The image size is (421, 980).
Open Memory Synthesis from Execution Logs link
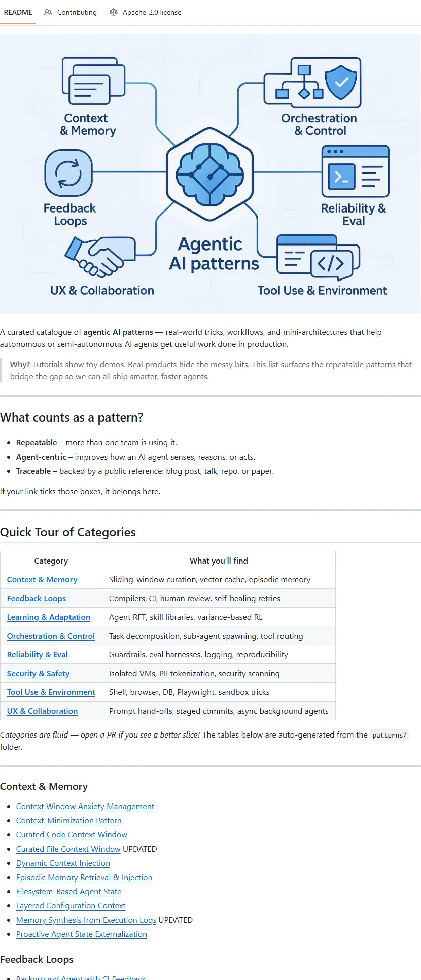(x=86, y=920)
